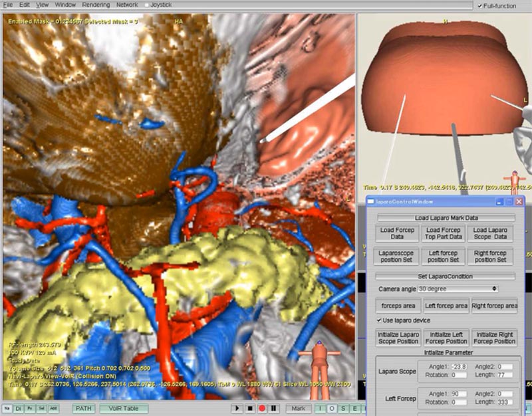Click the Laparo Scope Angle1 field
The height and width of the screenshot is (416, 532).
[459, 367]
